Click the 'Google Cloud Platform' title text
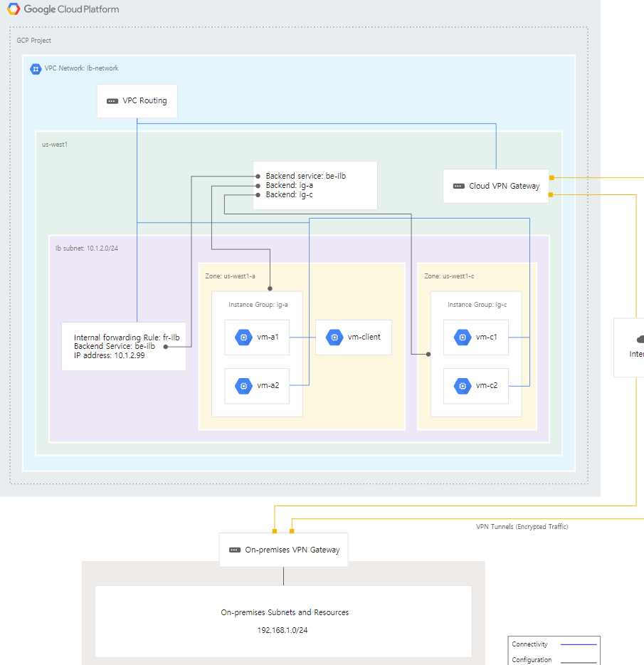 71,9
